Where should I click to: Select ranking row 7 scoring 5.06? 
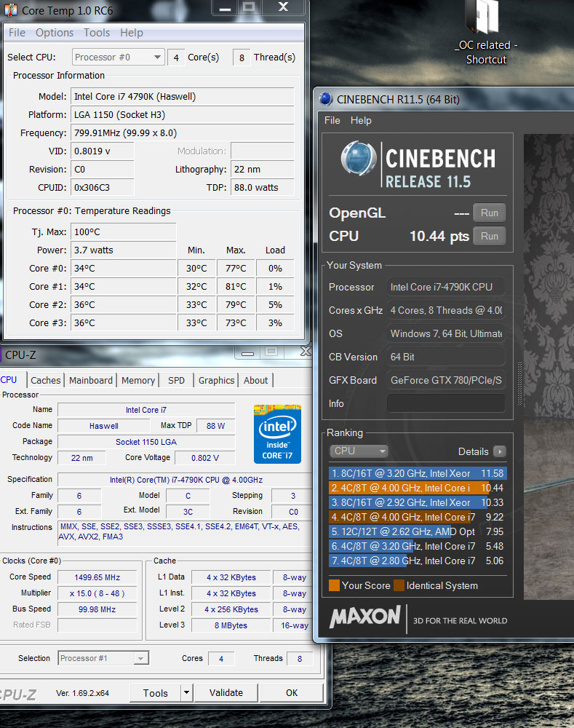point(418,561)
